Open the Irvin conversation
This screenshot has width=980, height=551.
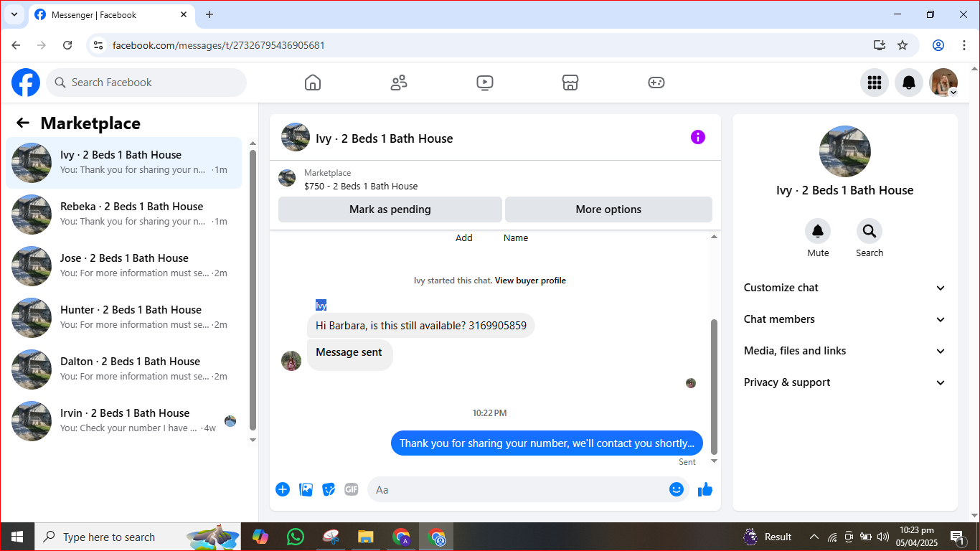pos(124,421)
